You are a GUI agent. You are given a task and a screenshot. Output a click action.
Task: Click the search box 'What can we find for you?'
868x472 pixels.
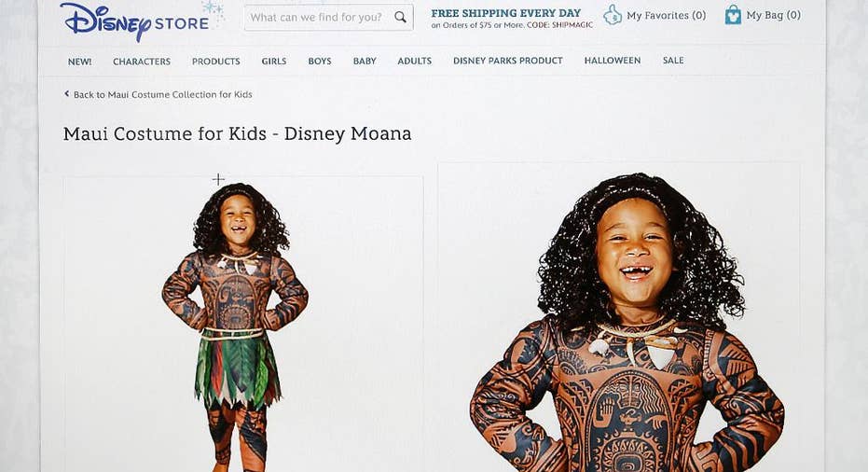[329, 17]
